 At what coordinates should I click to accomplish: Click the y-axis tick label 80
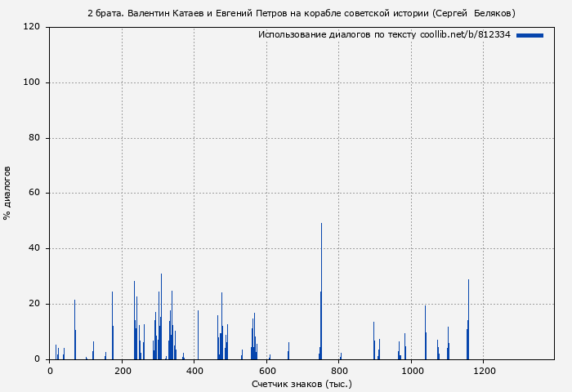(x=34, y=138)
